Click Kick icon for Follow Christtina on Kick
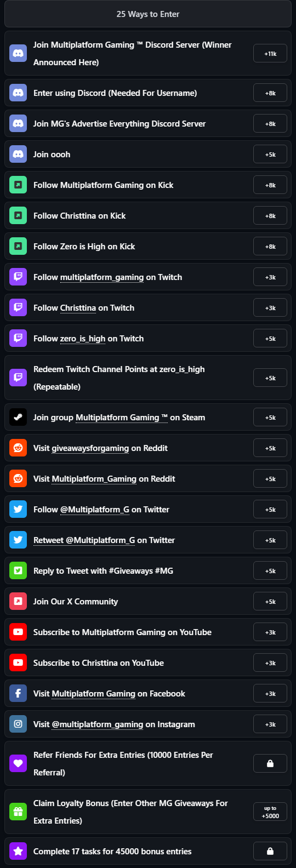 point(18,216)
